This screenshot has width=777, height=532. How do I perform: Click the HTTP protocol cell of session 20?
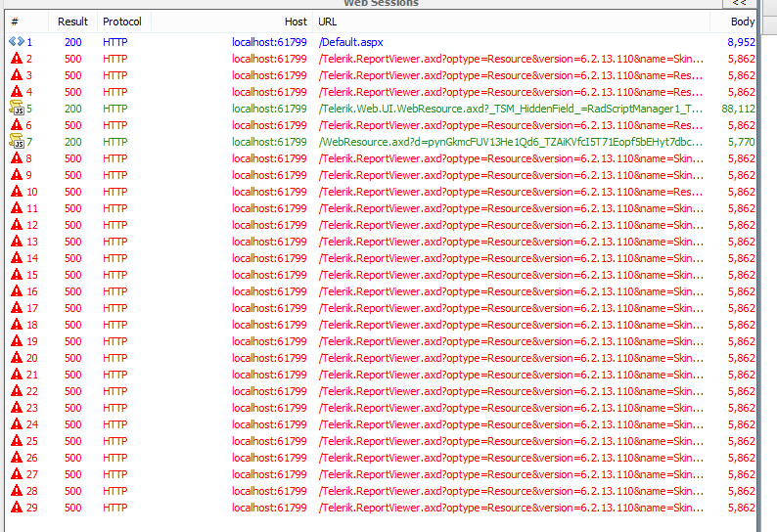coord(114,358)
